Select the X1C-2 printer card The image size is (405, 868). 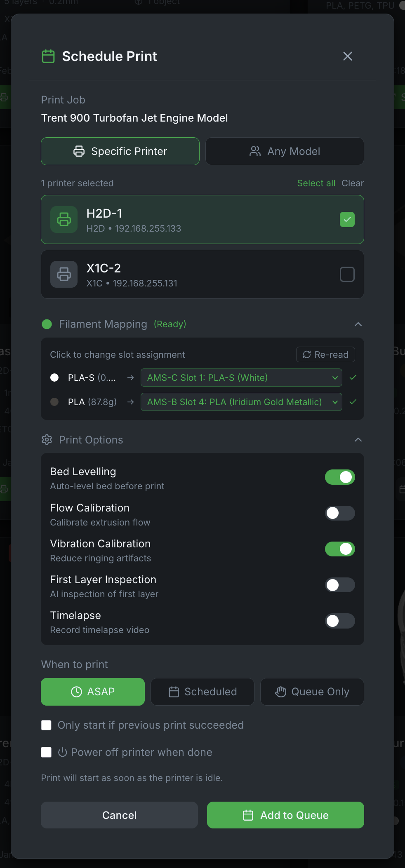click(202, 274)
